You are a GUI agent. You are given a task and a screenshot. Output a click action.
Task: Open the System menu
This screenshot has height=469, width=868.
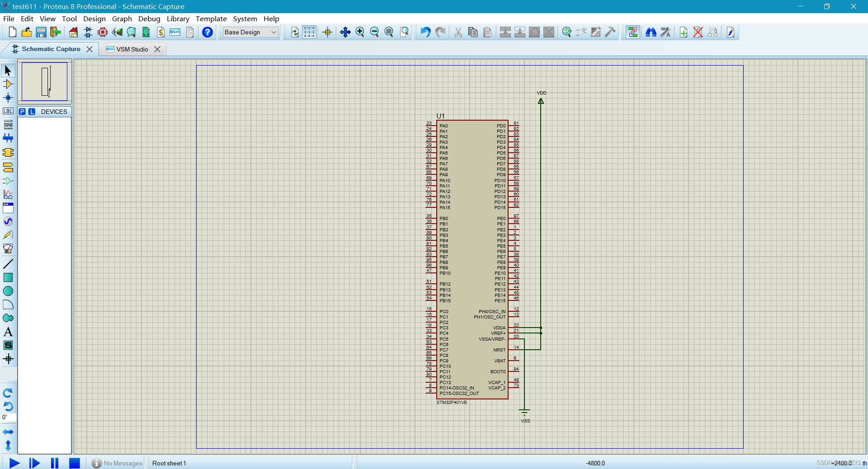[245, 19]
